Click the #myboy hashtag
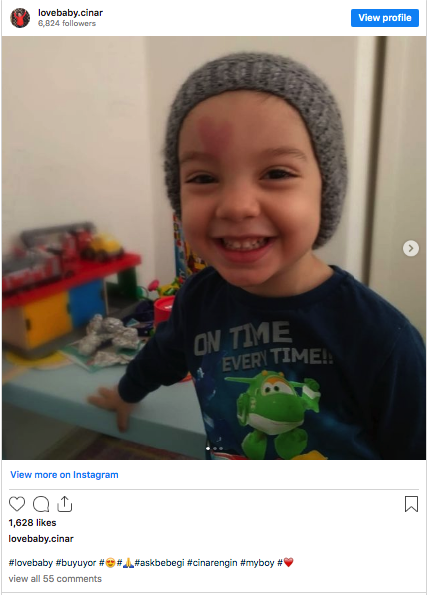 (257, 563)
